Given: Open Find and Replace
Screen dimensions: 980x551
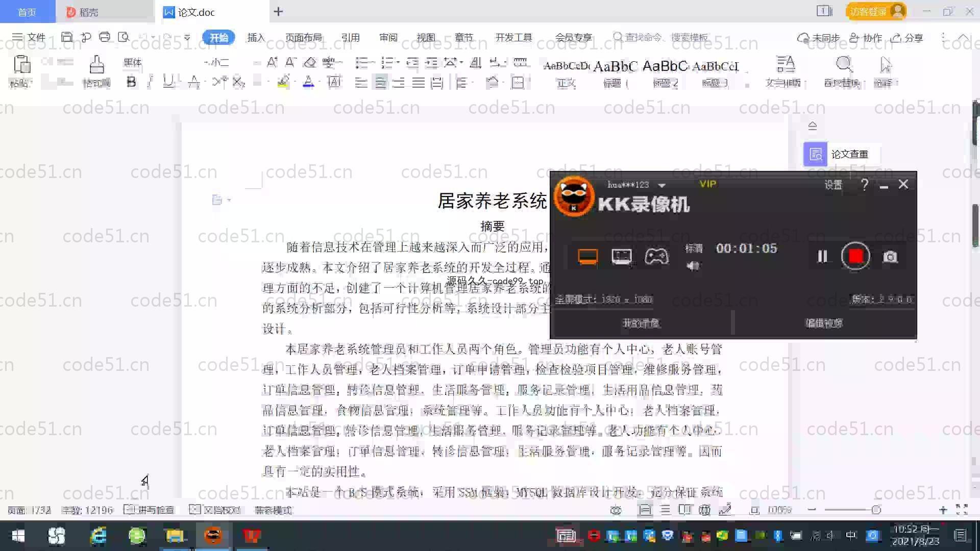Looking at the screenshot, I should coord(843,71).
